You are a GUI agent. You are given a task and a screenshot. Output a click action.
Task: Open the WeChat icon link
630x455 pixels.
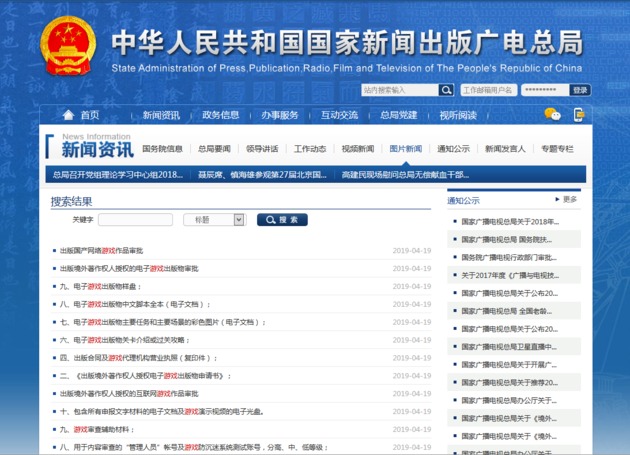[x=552, y=114]
